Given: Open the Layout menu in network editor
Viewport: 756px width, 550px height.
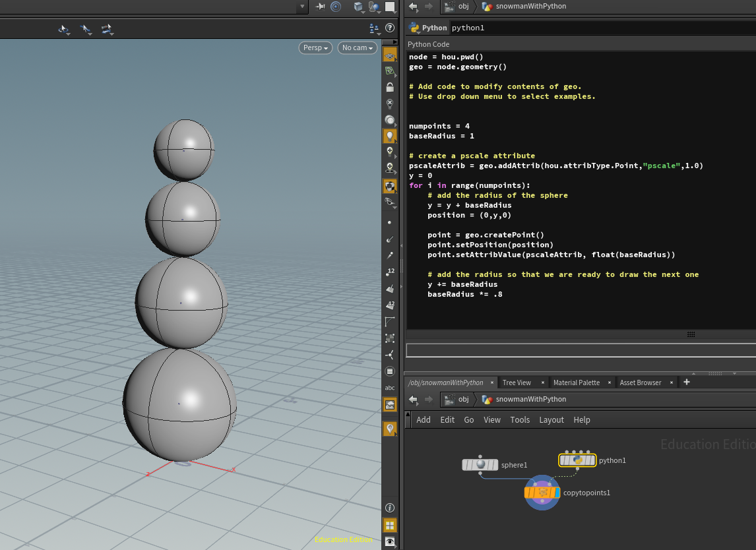Looking at the screenshot, I should (x=551, y=420).
